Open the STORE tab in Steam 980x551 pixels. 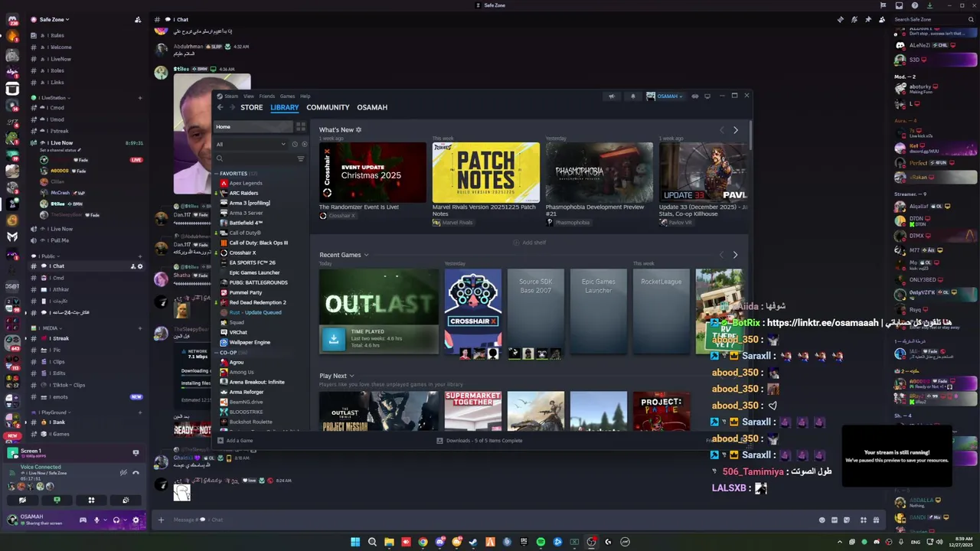pos(252,107)
